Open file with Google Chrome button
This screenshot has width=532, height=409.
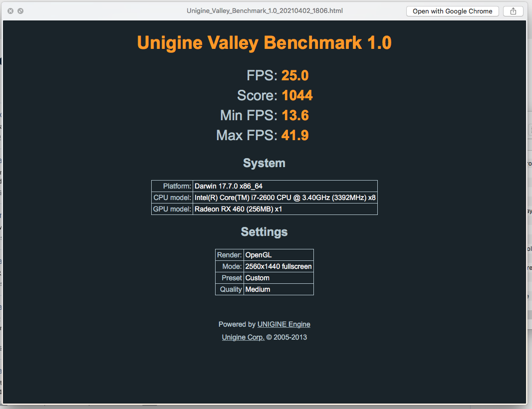(452, 11)
